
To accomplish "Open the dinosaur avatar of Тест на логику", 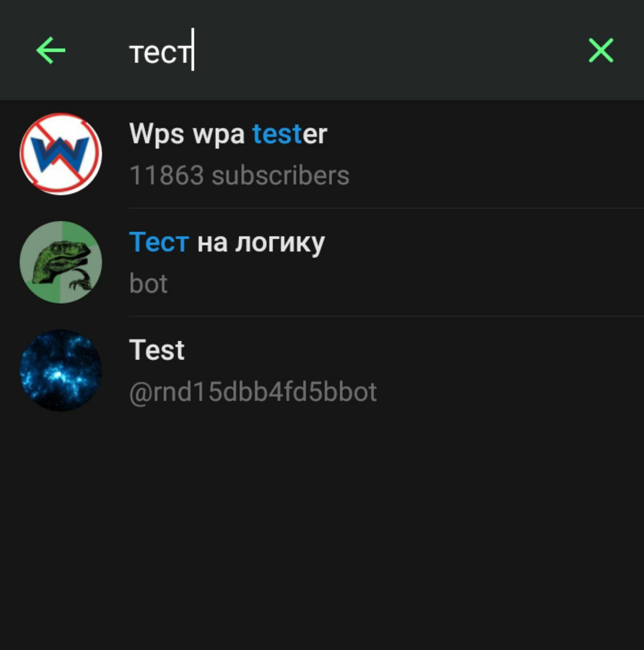I will (61, 262).
